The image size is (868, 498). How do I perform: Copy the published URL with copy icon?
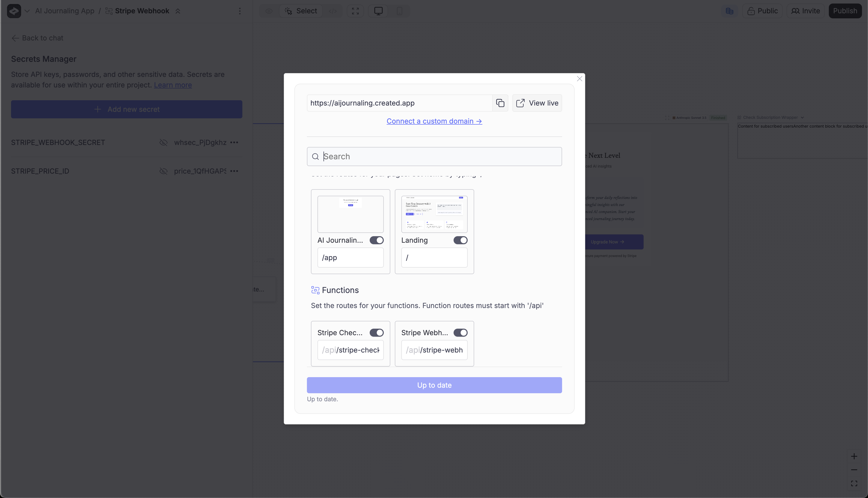(x=500, y=103)
